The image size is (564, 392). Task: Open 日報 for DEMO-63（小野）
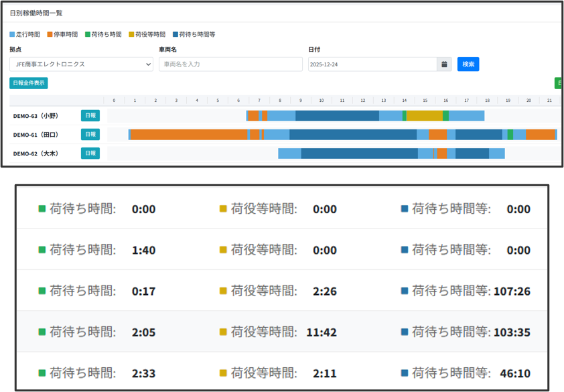pos(90,115)
